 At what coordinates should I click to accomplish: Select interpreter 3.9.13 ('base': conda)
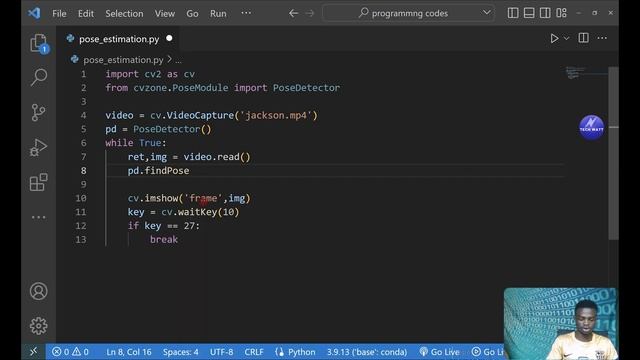point(367,352)
